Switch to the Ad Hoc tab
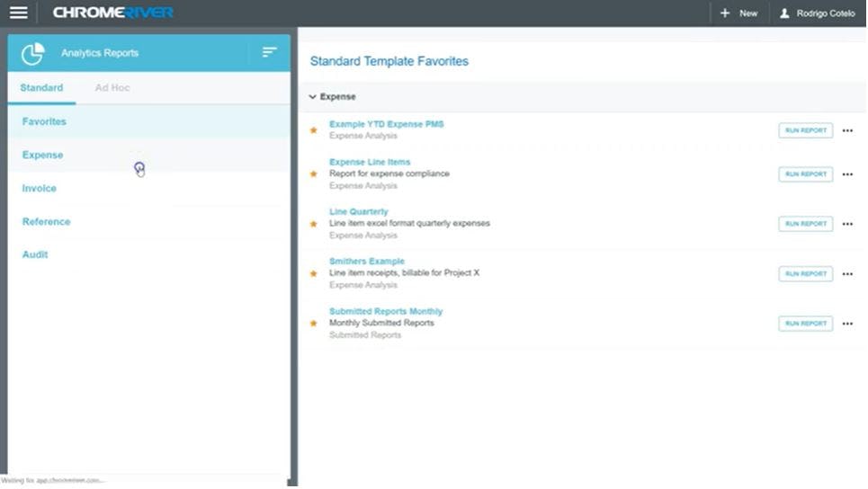 [112, 88]
